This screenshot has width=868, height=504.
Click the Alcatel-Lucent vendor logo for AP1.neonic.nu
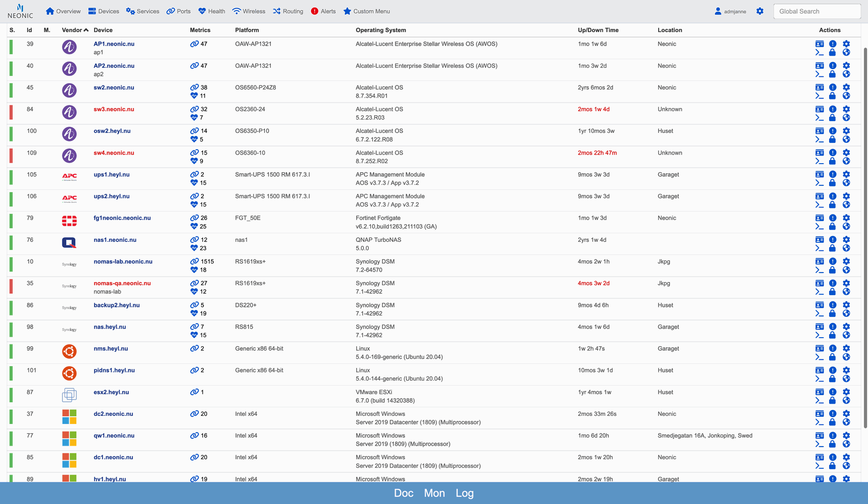(x=69, y=47)
